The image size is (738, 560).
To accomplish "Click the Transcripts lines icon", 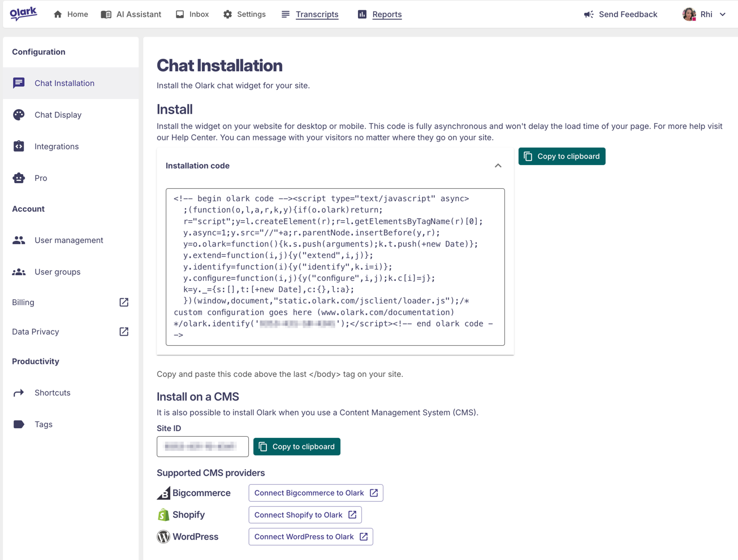I will pyautogui.click(x=286, y=14).
